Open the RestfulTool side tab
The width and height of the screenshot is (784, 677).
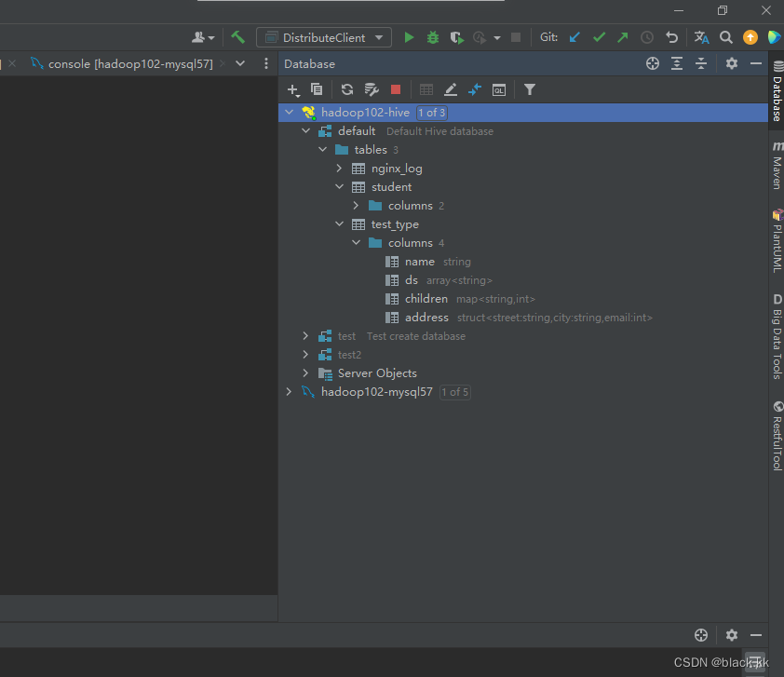777,436
